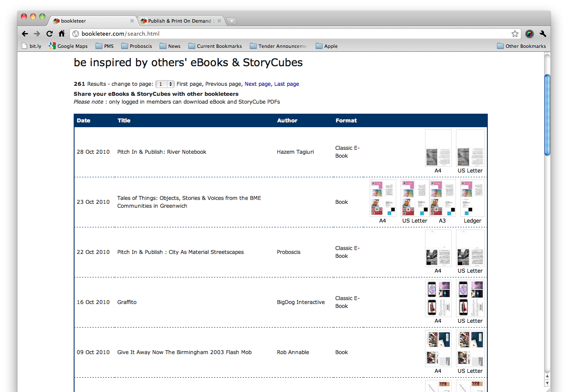Screen dimensions: 568x392
Task: Go back with the browser back arrow
Action: (25, 34)
